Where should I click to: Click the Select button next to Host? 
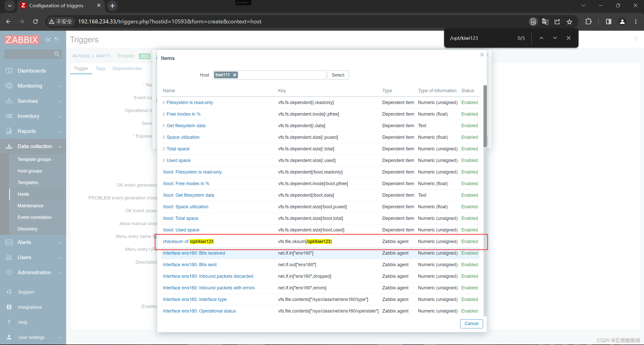coord(338,75)
